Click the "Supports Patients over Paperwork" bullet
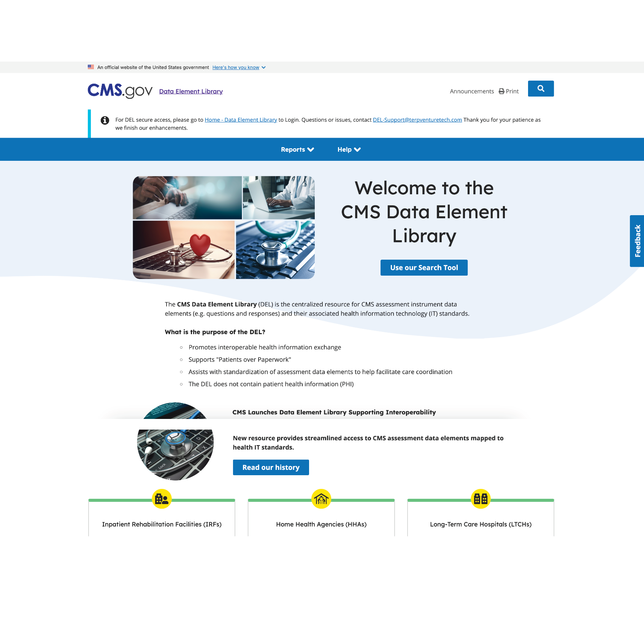The height and width of the screenshot is (644, 644). tap(240, 360)
